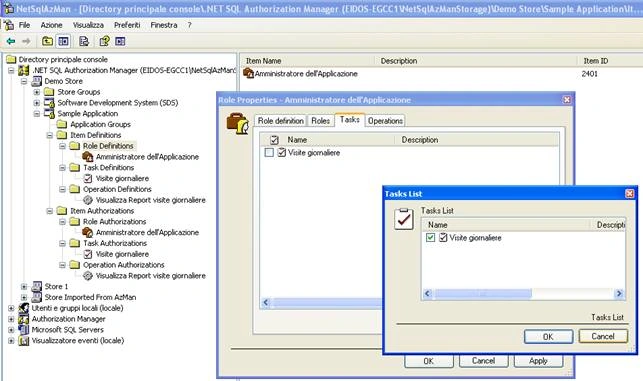Click Cancel in the Tasks List dialog
Viewport: 643px width, 381px height.
pos(603,336)
